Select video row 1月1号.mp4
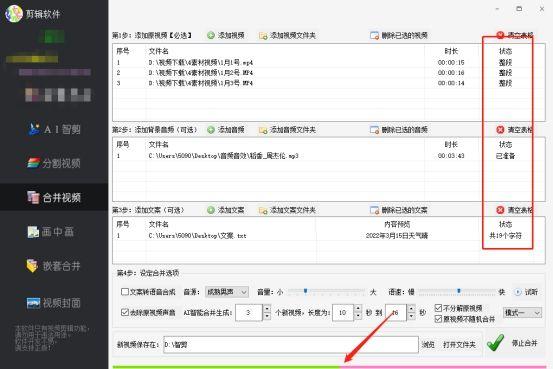Viewport: 553px width, 369px height. coord(329,62)
